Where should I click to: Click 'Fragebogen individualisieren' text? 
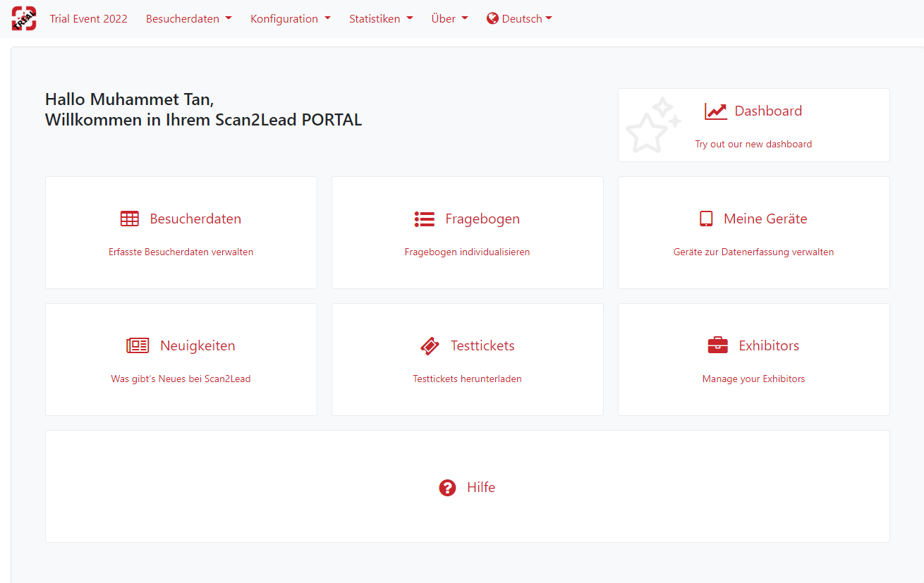click(467, 252)
